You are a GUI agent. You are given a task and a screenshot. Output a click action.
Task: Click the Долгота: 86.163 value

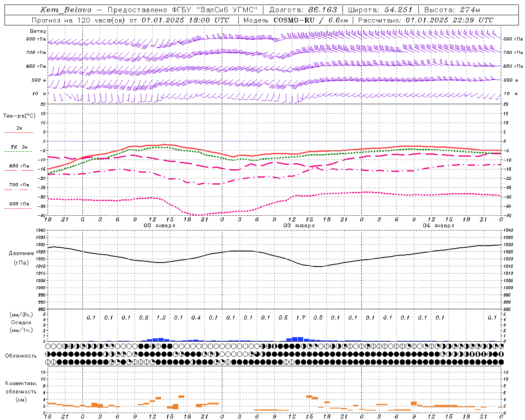pos(303,10)
